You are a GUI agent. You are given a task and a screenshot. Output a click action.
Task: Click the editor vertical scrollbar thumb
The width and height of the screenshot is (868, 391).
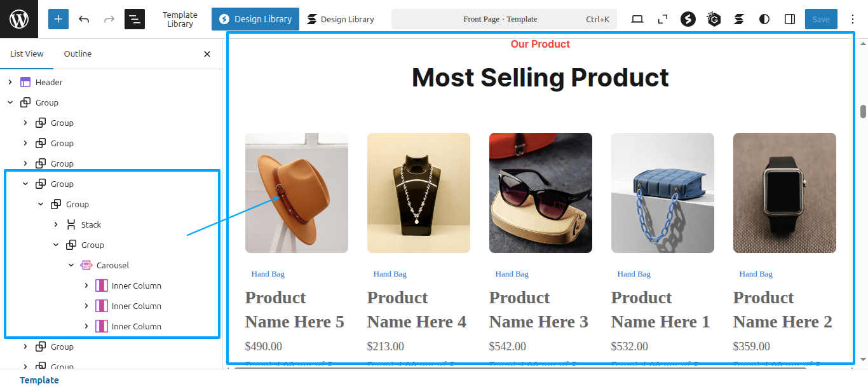863,111
